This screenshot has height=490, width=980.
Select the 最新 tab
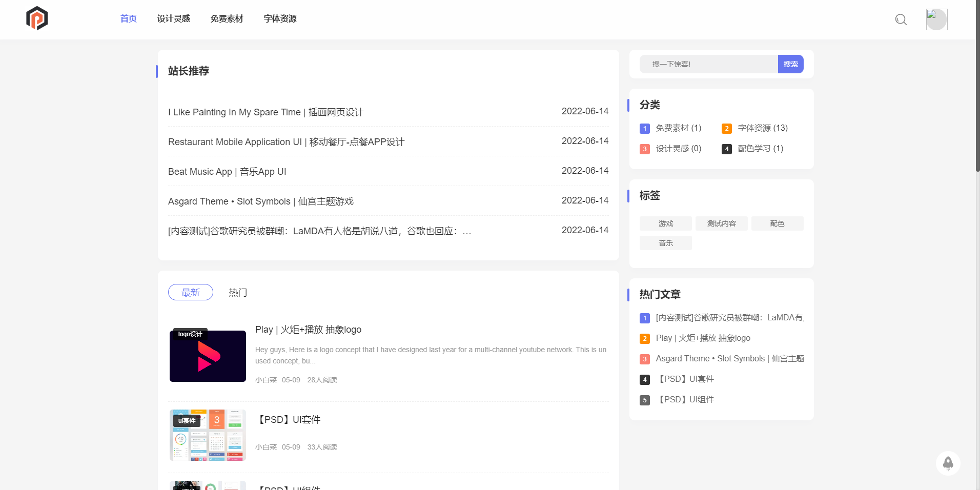pyautogui.click(x=190, y=292)
